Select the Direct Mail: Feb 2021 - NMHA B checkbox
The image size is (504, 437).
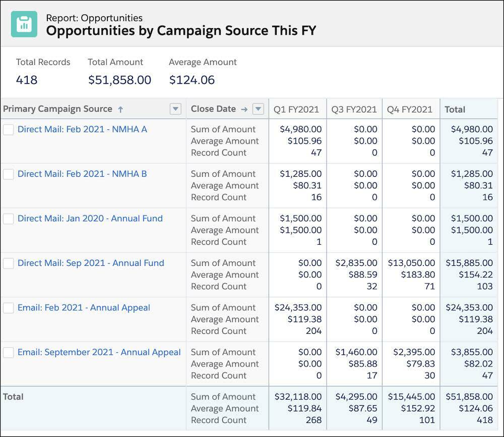pyautogui.click(x=8, y=174)
